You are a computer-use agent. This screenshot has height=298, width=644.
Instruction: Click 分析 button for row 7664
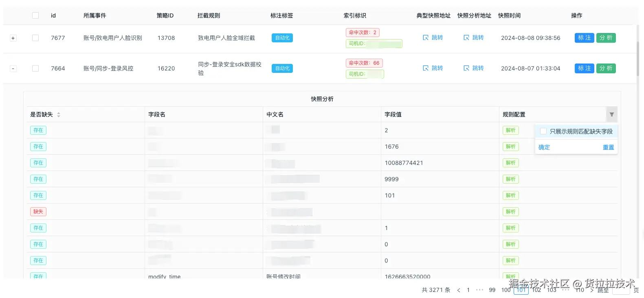tap(606, 68)
